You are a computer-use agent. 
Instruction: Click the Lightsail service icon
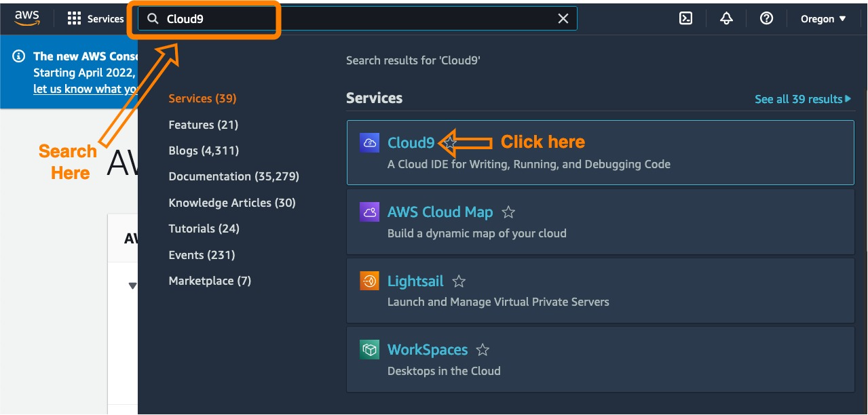tap(369, 281)
